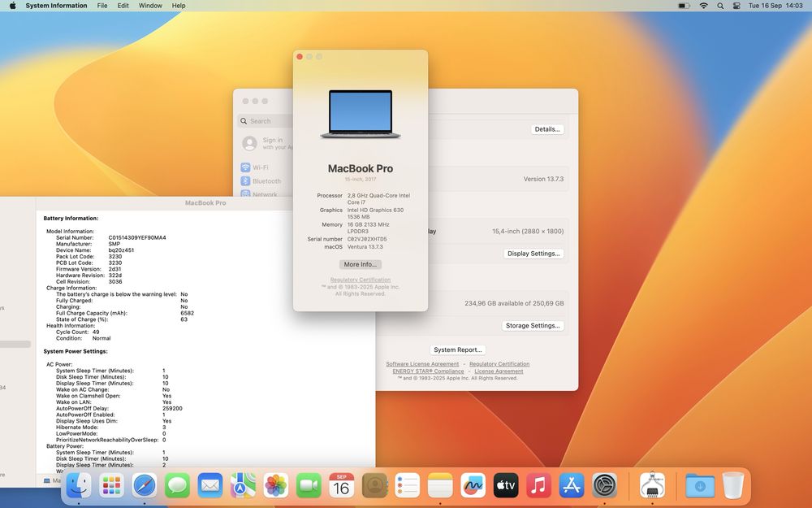The image size is (812, 508).
Task: Click the 234,96 GB available storage text
Action: click(x=514, y=303)
